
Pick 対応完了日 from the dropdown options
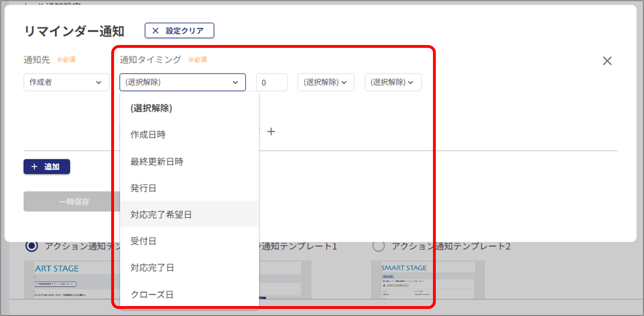tap(152, 268)
